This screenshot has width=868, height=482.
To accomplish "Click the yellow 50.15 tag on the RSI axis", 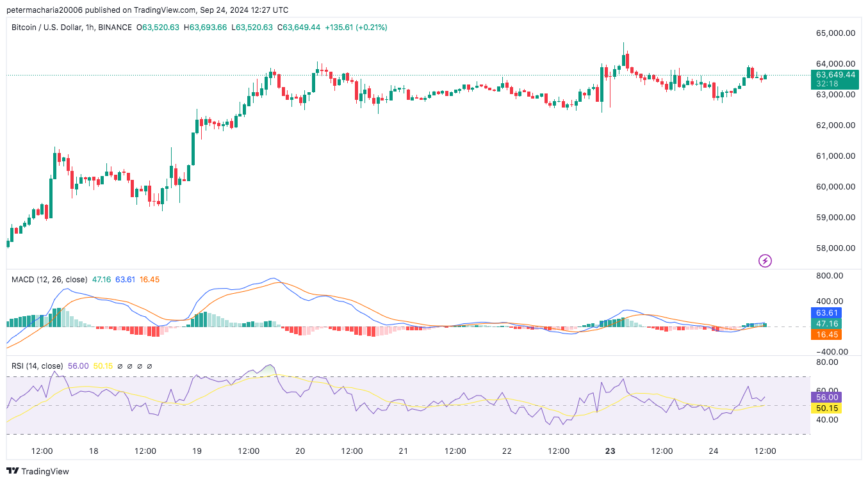I will click(827, 408).
